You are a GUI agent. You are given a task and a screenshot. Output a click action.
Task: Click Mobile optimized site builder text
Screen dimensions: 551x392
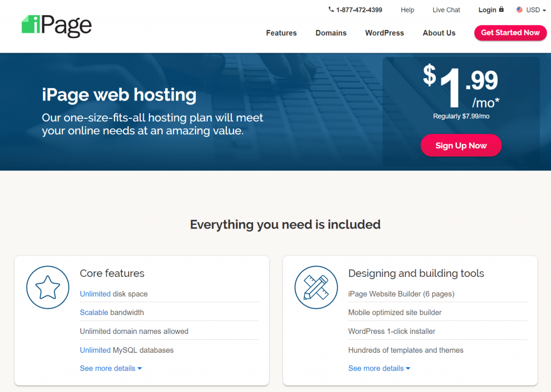click(x=395, y=312)
